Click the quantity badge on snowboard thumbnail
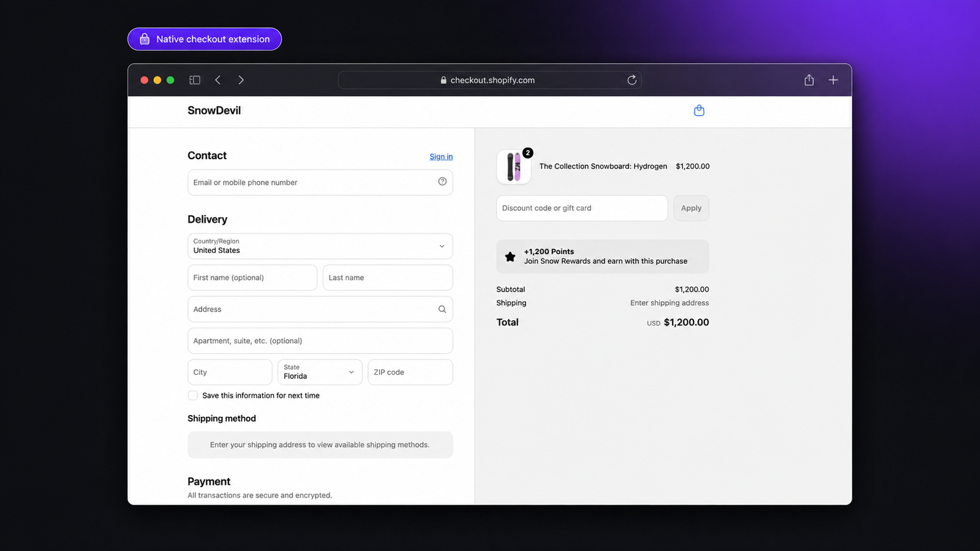980x551 pixels. [528, 153]
